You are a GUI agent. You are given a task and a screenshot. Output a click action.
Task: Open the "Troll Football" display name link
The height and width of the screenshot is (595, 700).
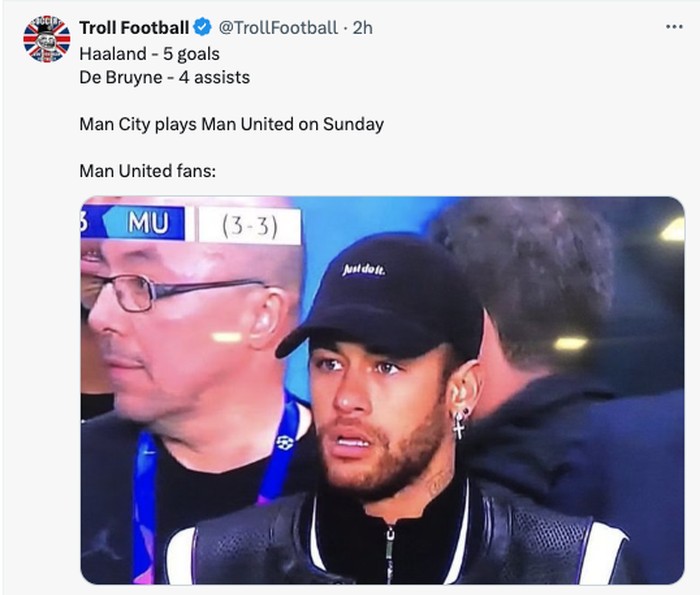[134, 28]
